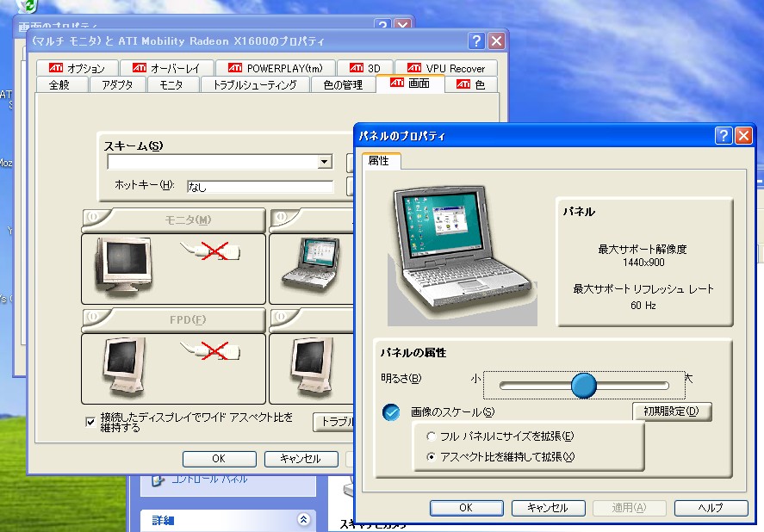Image resolution: width=764 pixels, height=532 pixels.
Task: Click the monitor icon beside the FPD display box
Action: 313,367
